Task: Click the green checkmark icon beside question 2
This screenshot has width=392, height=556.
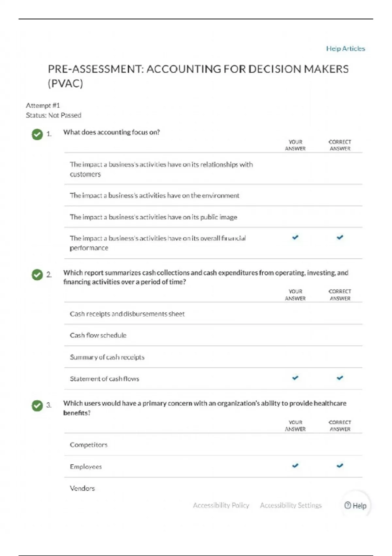Action: 37,275
